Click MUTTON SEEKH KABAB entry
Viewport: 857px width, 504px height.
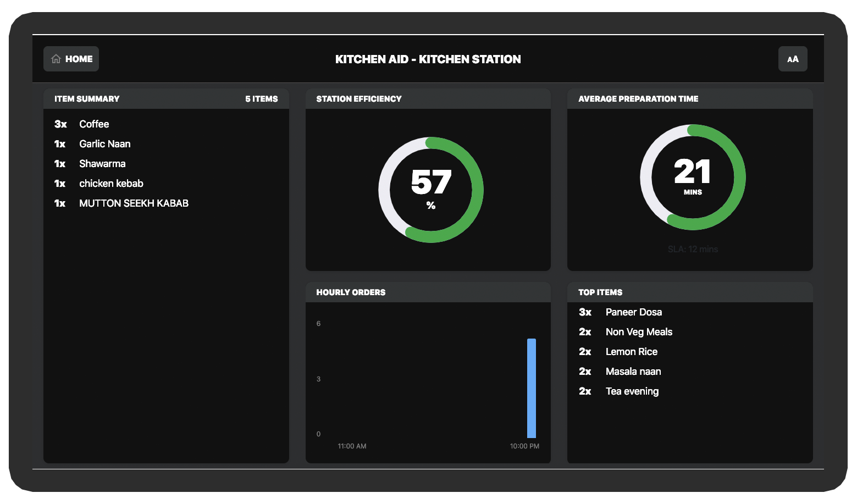click(x=134, y=203)
